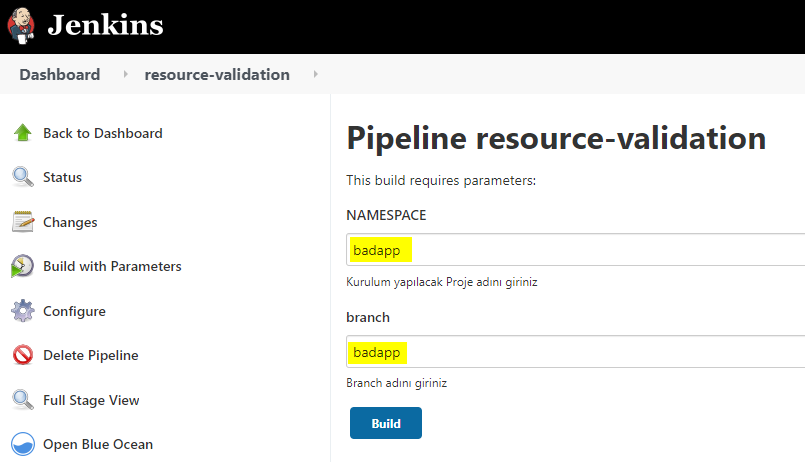Click the Jenkins butler logo icon
This screenshot has height=462, width=805.
(21, 24)
